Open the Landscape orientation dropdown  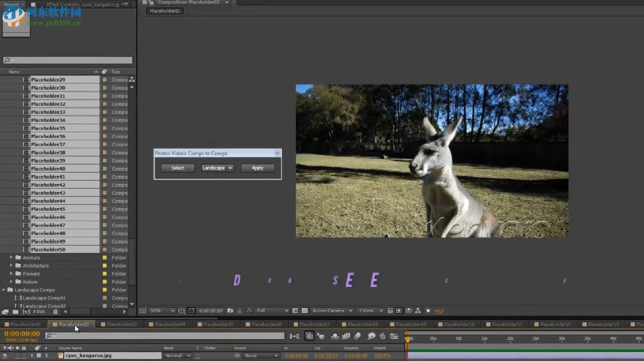tap(218, 168)
